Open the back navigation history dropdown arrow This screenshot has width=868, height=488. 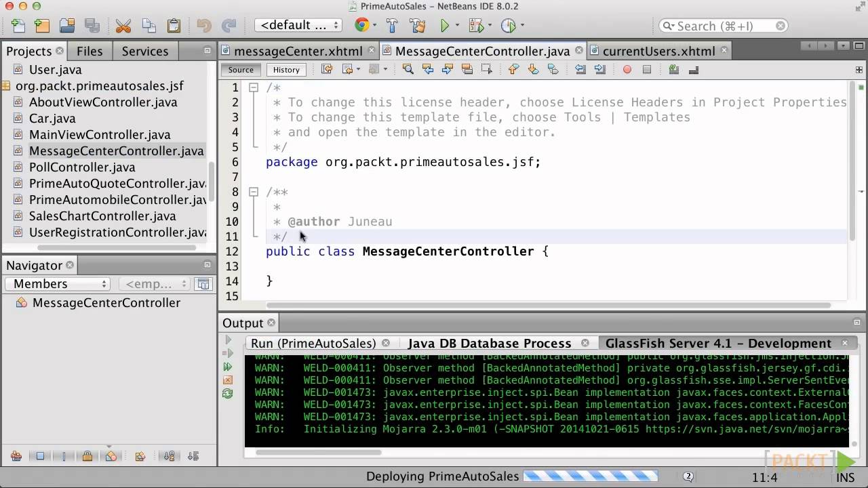(x=358, y=69)
